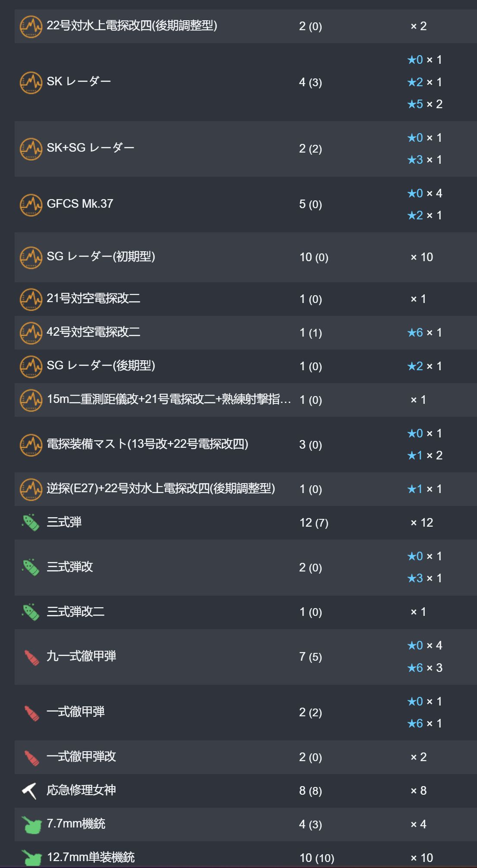Image resolution: width=477 pixels, height=868 pixels.
Task: Click the ★5 × 2 entry for SK レーダー
Action: (425, 104)
